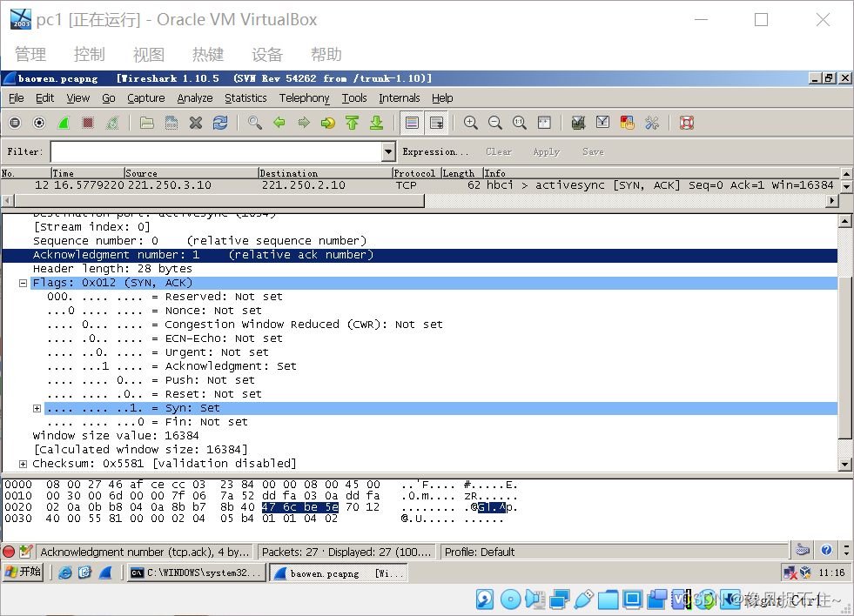This screenshot has width=854, height=616.
Task: Click VirtualBox USB device status icon
Action: (x=582, y=599)
